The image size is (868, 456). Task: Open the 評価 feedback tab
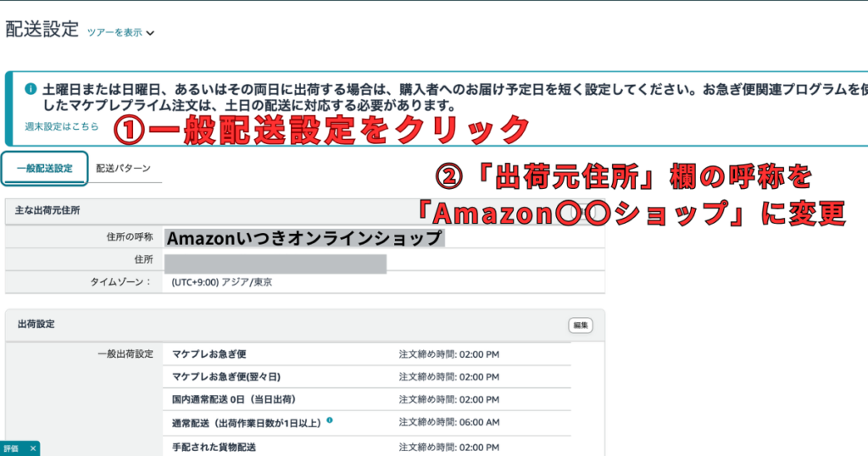coord(11,448)
